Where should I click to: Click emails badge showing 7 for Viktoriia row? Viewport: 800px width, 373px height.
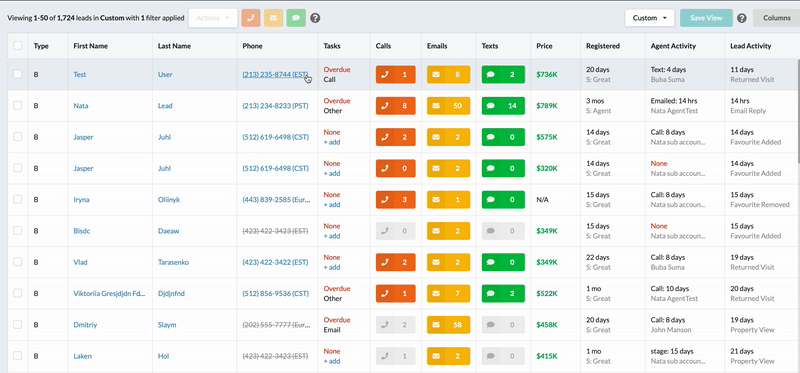(x=448, y=293)
